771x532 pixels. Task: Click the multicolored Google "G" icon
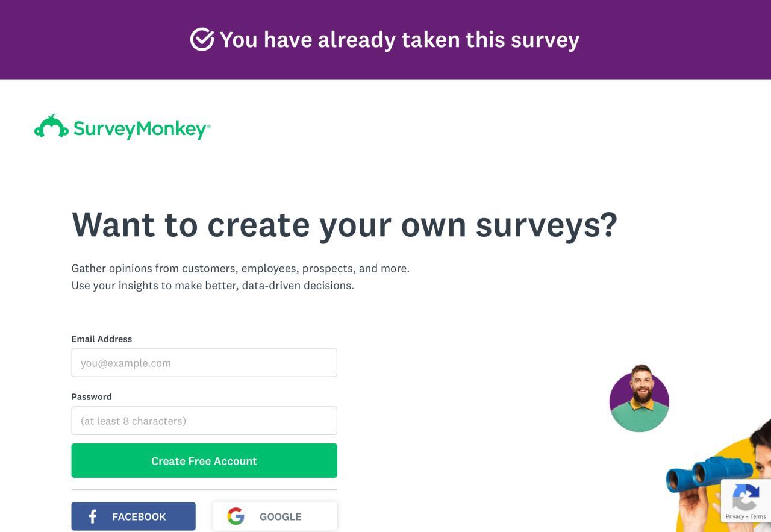click(x=236, y=516)
